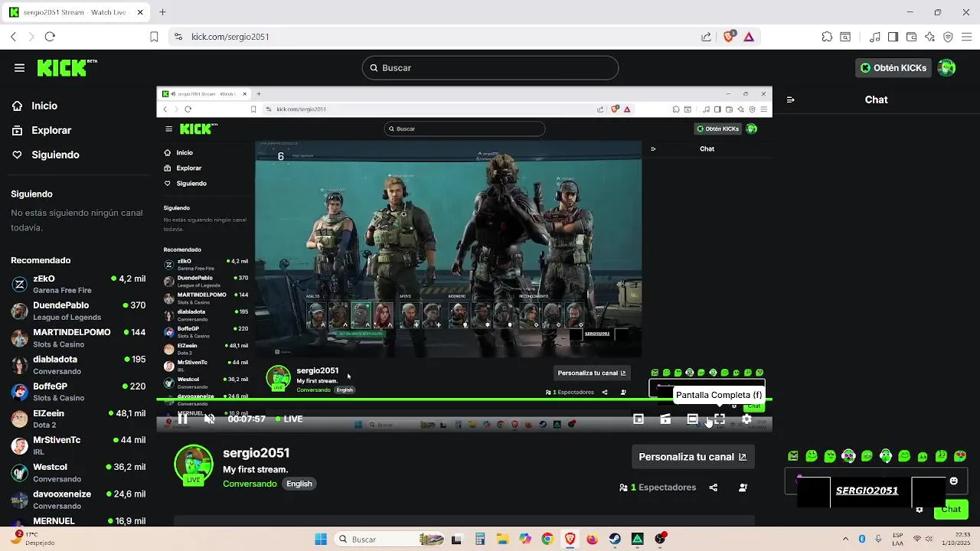Click Personaliza tu canal button
The image size is (980, 551).
pos(692,457)
